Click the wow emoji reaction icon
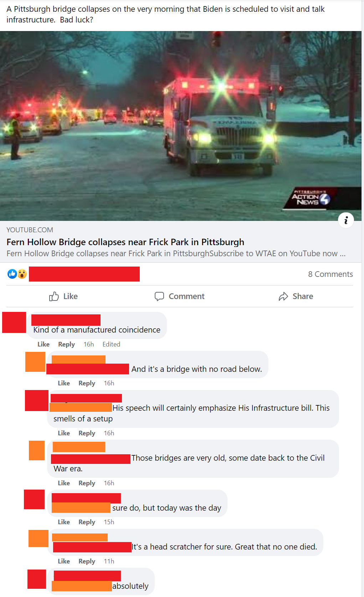Image resolution: width=364 pixels, height=597 pixels. click(x=22, y=274)
